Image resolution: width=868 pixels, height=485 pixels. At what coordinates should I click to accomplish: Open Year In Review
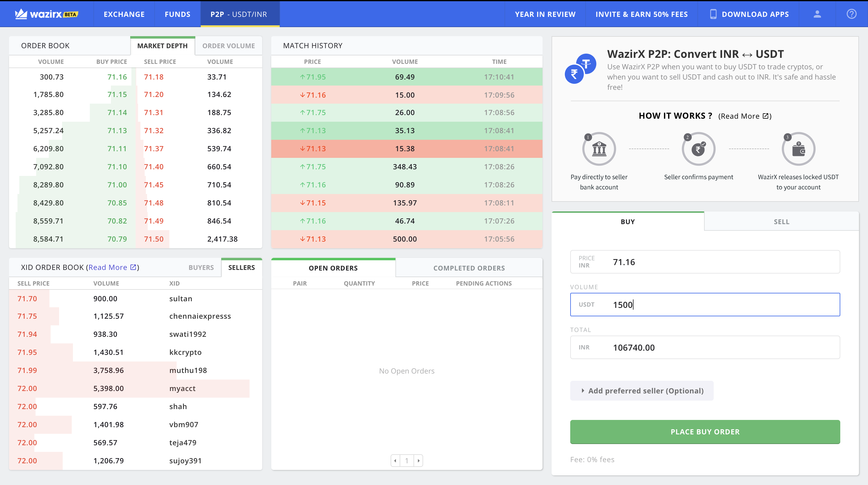click(545, 14)
